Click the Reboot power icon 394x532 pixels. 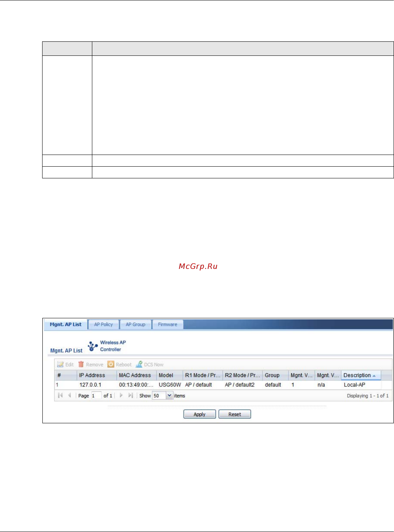(111, 364)
